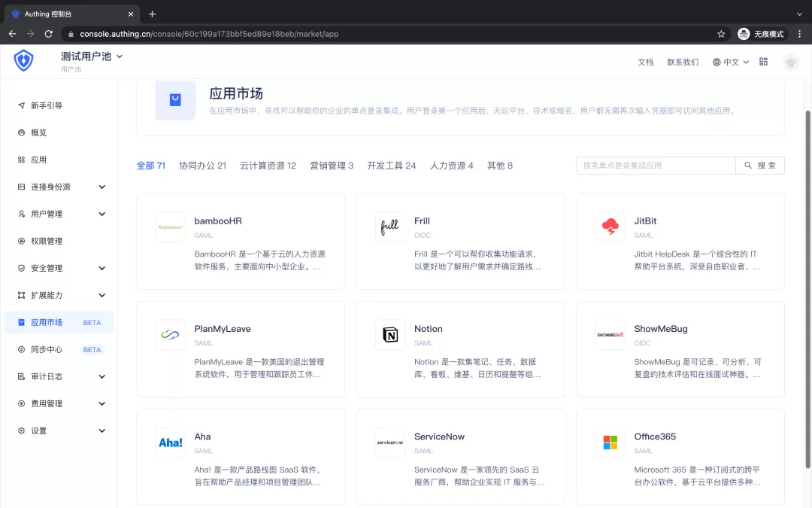812x508 pixels.
Task: Open the user avatar menu
Action: 791,62
